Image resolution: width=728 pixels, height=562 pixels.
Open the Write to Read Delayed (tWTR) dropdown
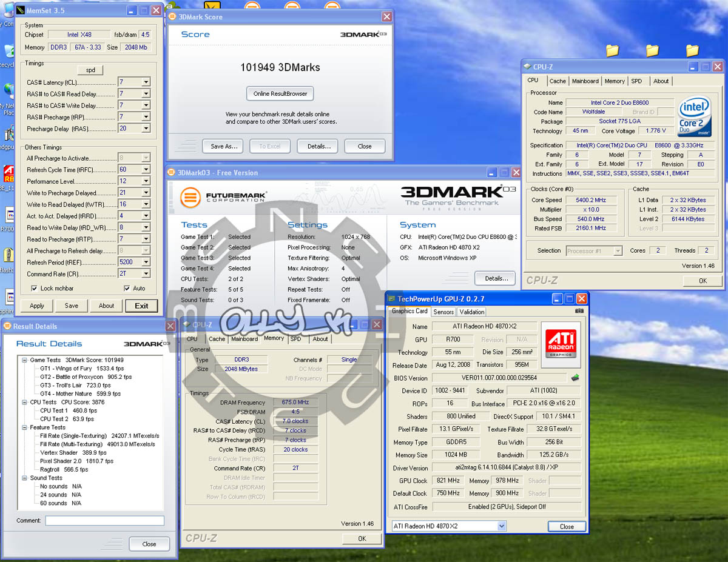tap(146, 204)
